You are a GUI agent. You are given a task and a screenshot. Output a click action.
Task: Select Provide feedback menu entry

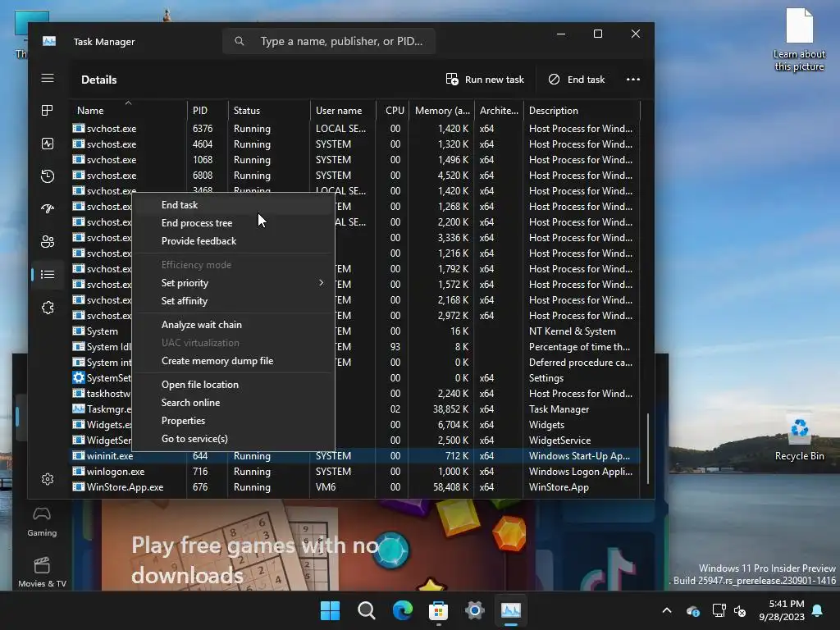(233, 241)
